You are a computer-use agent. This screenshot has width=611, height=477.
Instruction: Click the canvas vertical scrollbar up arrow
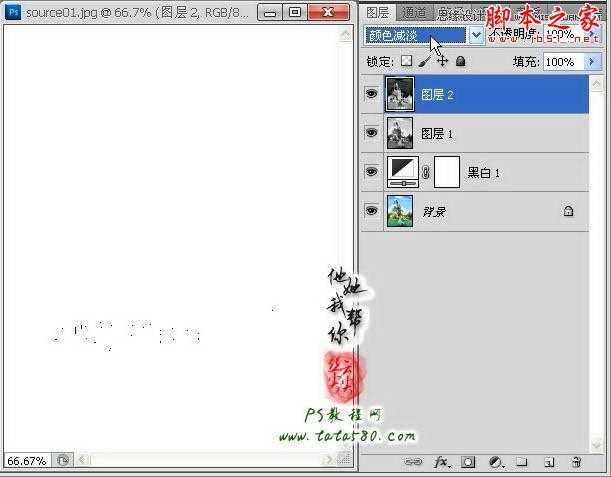tap(345, 35)
